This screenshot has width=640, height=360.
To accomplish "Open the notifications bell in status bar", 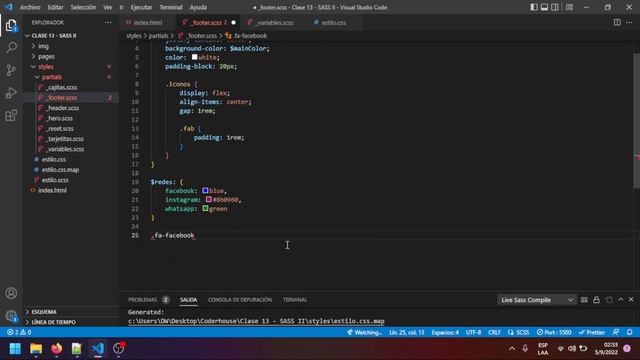I will pos(630,332).
